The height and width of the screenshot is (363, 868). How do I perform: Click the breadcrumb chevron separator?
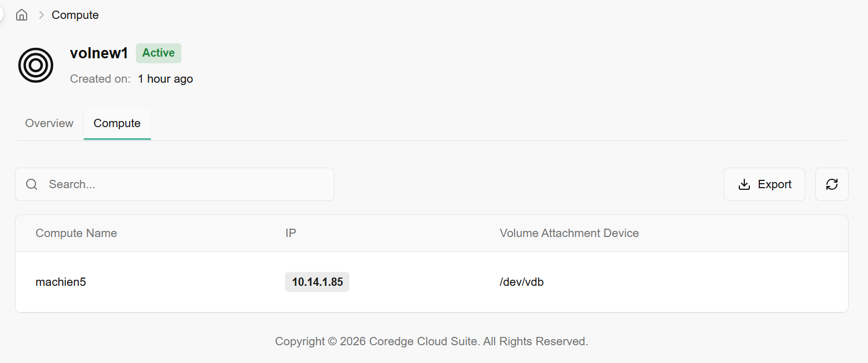pyautogui.click(x=41, y=15)
